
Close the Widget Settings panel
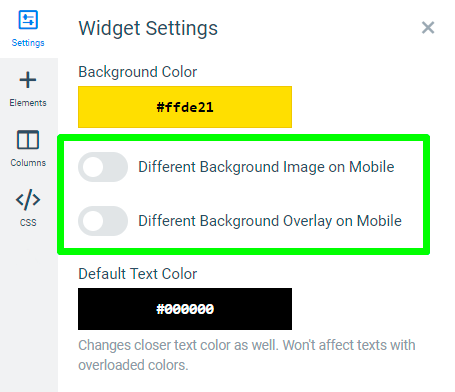pos(428,28)
